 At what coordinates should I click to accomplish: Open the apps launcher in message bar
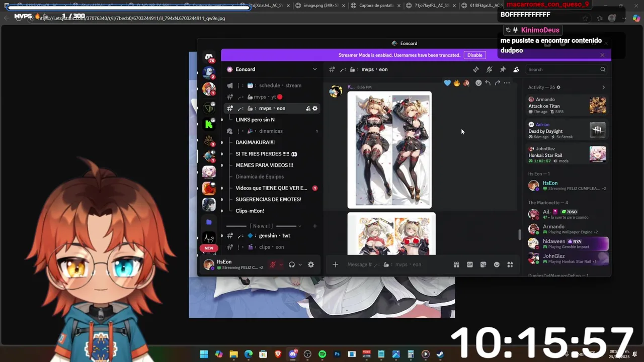click(510, 264)
